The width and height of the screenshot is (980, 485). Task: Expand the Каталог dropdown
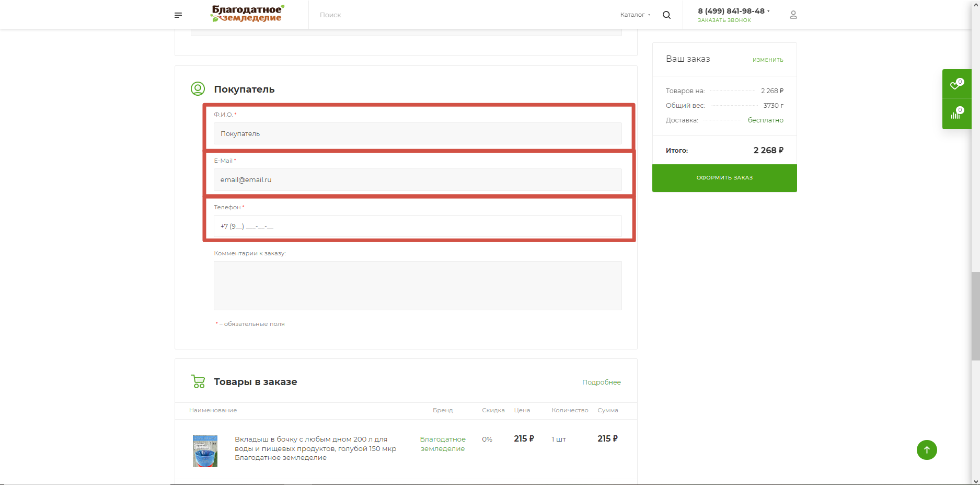(x=635, y=15)
